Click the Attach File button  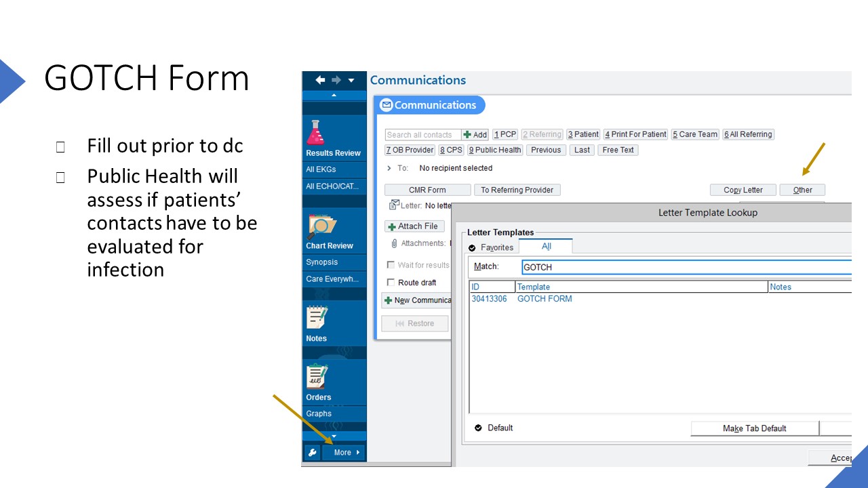point(414,226)
